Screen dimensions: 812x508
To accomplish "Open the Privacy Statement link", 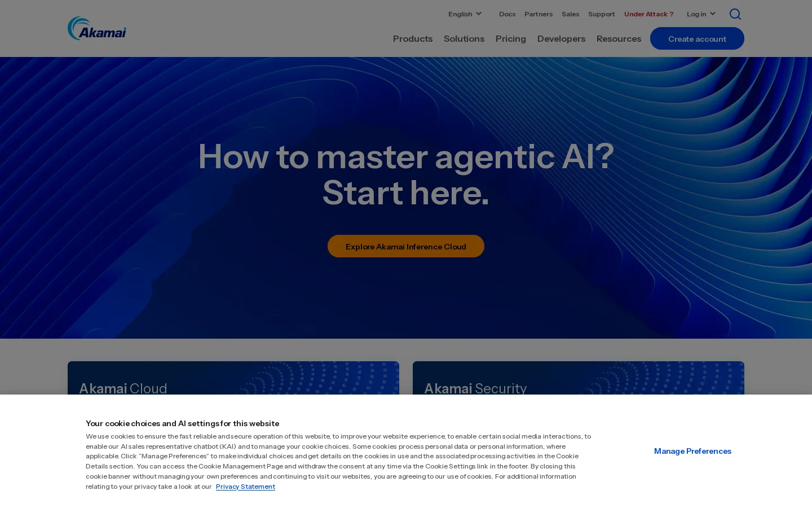I will point(245,487).
